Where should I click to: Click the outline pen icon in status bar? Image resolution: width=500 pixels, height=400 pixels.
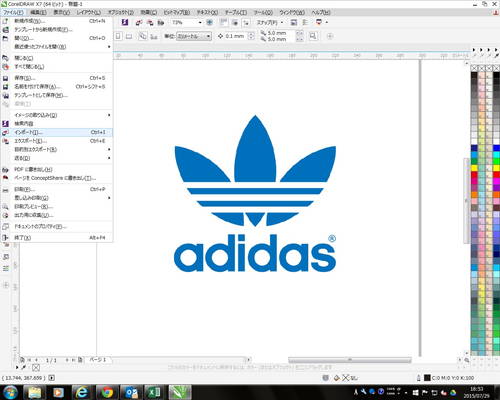418,378
